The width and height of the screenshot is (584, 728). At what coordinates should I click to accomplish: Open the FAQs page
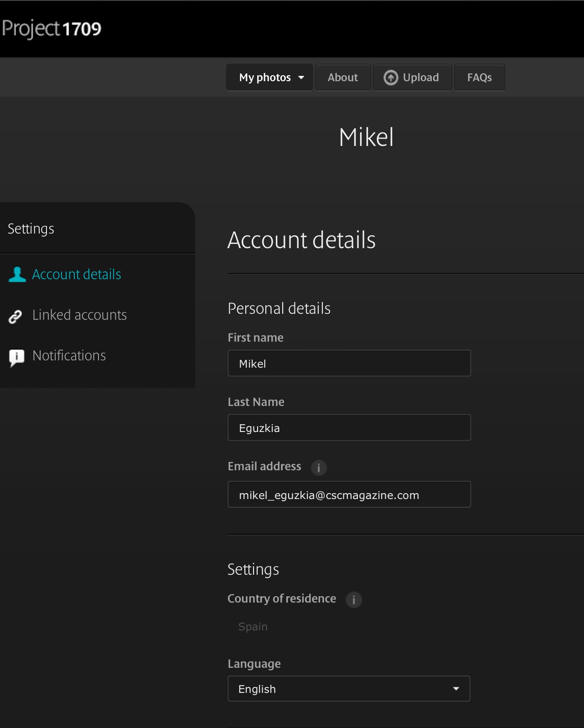pos(479,78)
